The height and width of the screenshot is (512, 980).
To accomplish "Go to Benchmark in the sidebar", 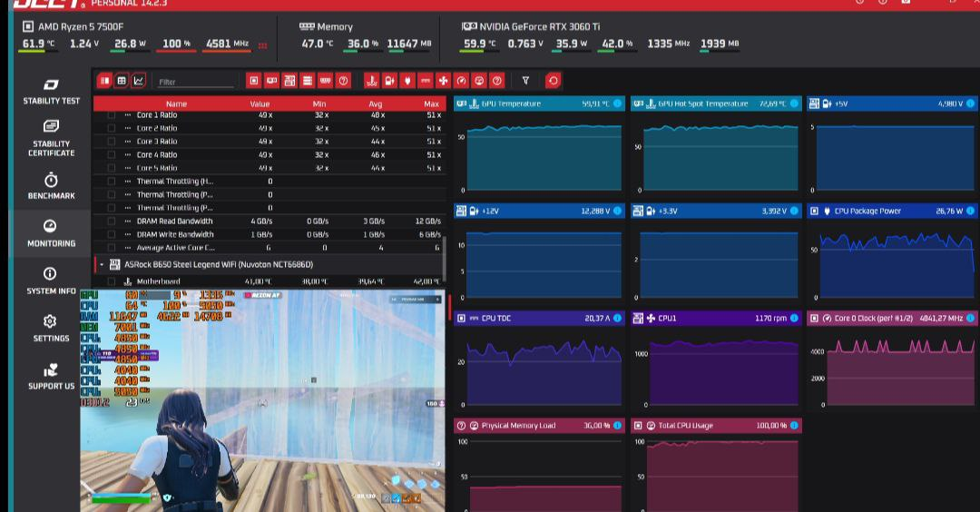I will pyautogui.click(x=51, y=185).
